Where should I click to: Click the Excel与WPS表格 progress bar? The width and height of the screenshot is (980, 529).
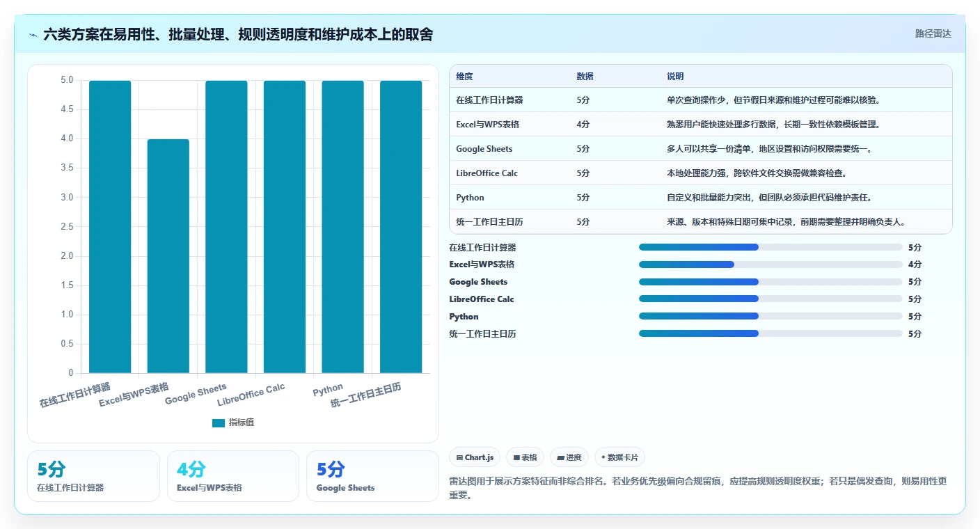coord(770,264)
